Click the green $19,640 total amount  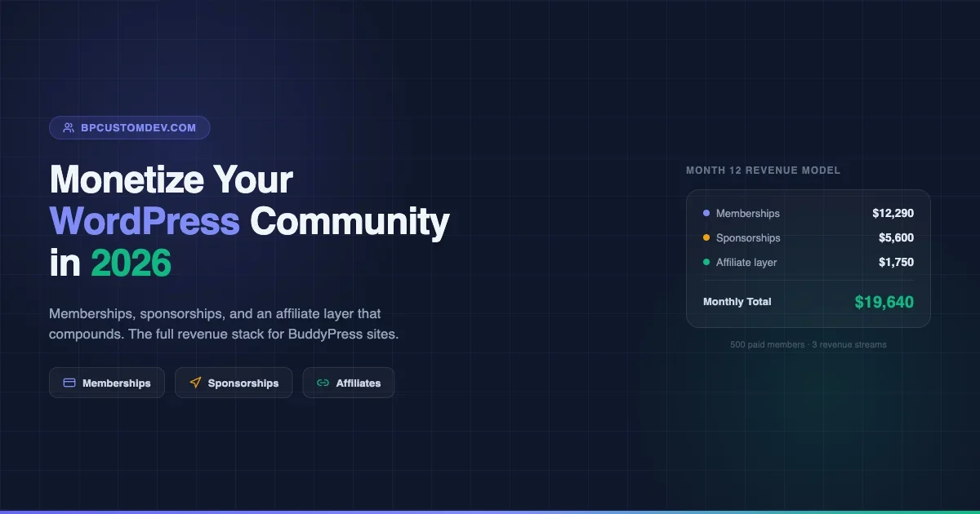coord(884,302)
